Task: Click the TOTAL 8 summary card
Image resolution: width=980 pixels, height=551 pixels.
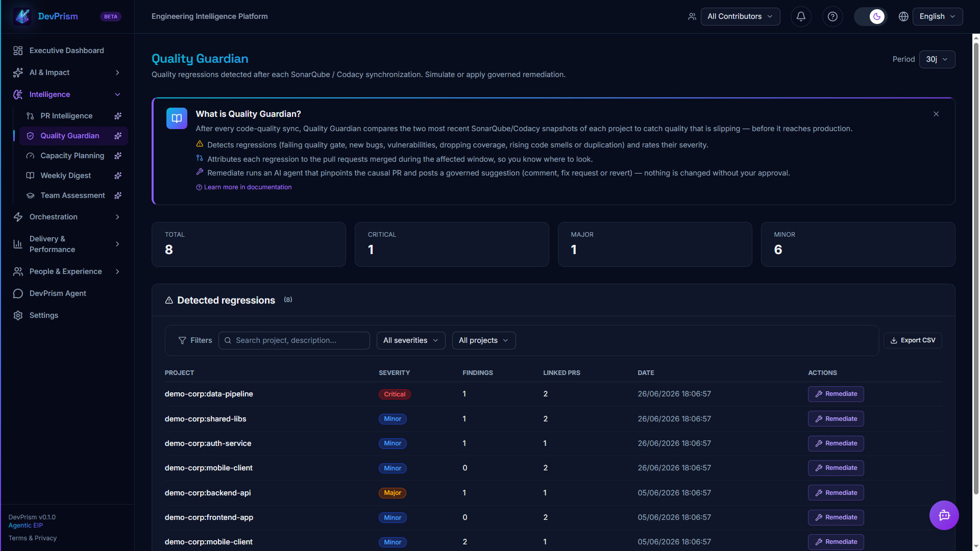Action: point(249,244)
